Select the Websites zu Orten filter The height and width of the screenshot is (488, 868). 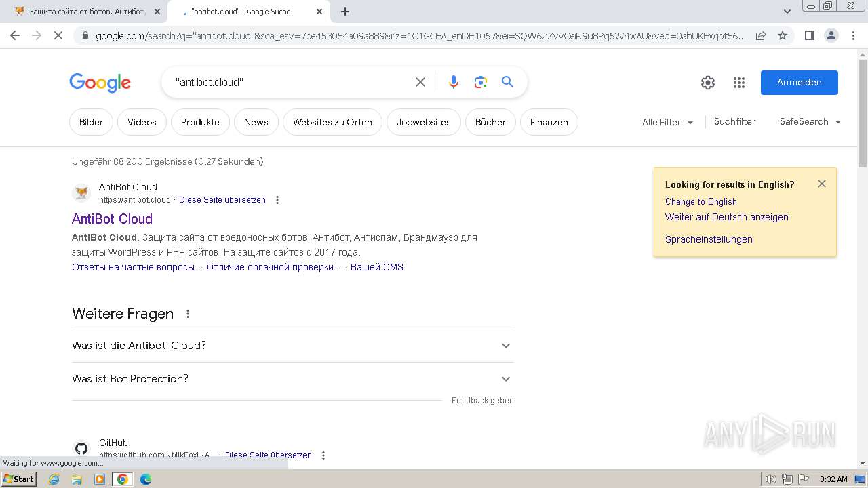pyautogui.click(x=332, y=122)
